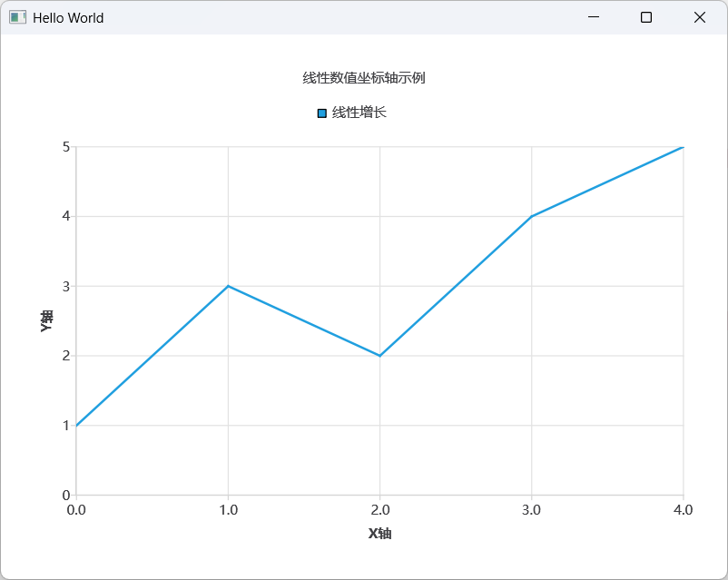
Task: Click the x-axis label 0.0
Action: point(76,510)
